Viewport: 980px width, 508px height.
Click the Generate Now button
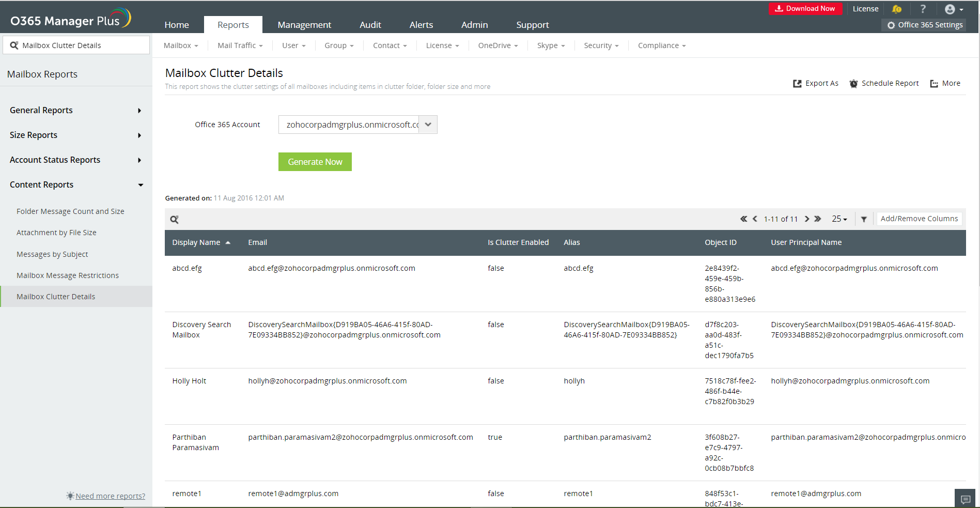[315, 162]
